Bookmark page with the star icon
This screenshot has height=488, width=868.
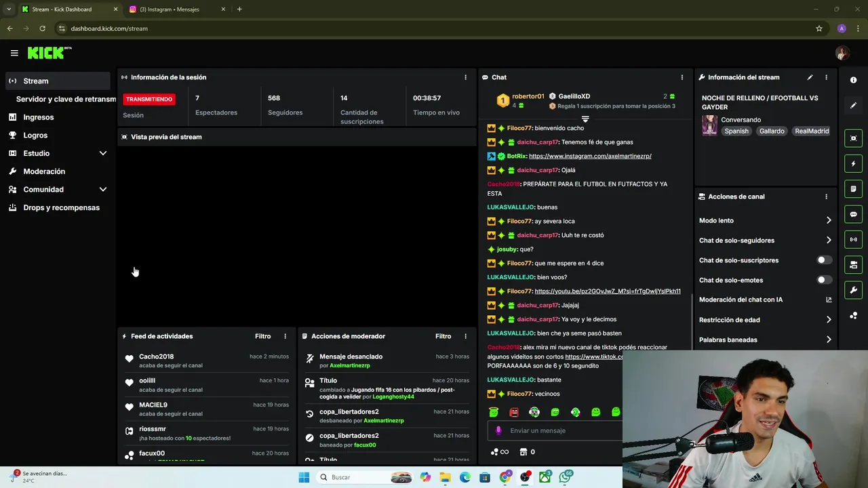(819, 28)
